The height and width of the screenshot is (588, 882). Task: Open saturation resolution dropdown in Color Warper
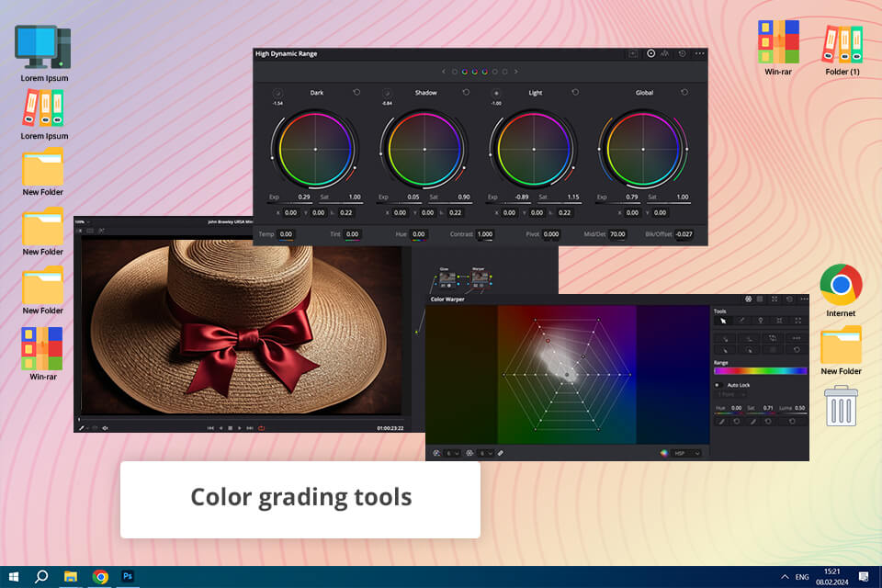pos(486,453)
